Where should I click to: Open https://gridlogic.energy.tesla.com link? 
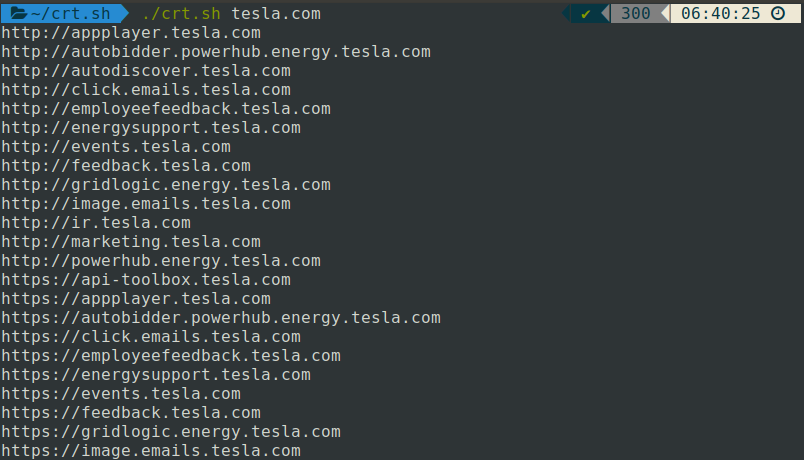coord(171,432)
